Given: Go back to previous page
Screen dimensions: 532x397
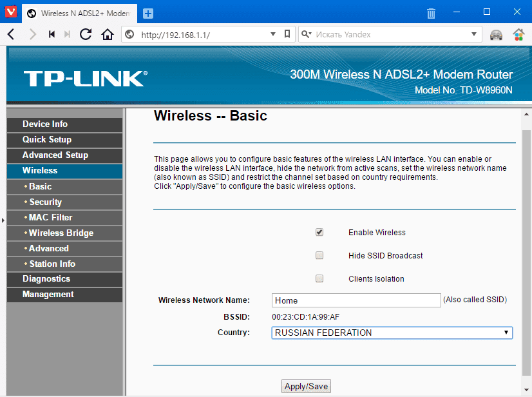Looking at the screenshot, I should point(11,34).
